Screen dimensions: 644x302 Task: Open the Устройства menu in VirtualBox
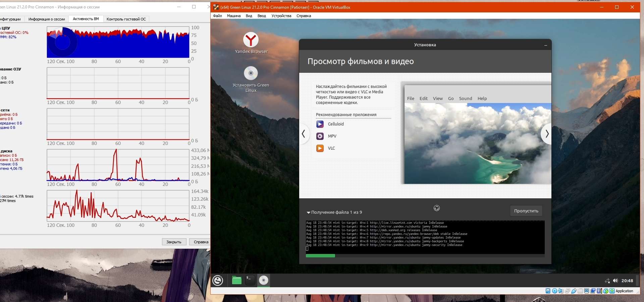click(281, 16)
